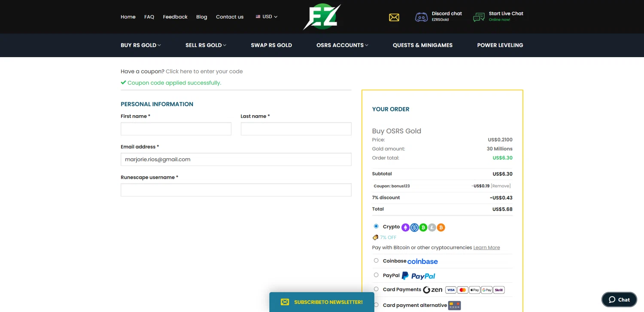The image size is (644, 312).
Task: Open the Discord chat icon
Action: [x=421, y=17]
